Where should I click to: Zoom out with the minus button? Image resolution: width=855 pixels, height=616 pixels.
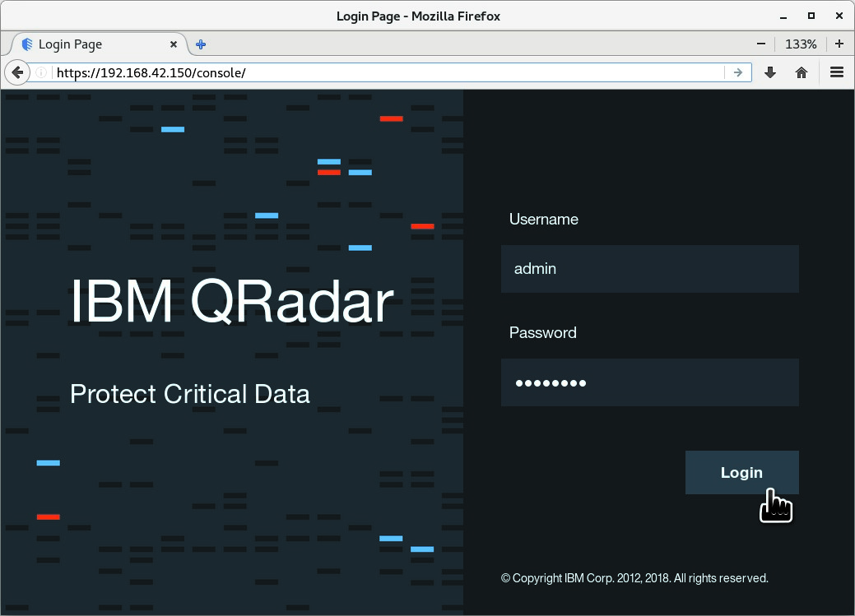pos(761,44)
